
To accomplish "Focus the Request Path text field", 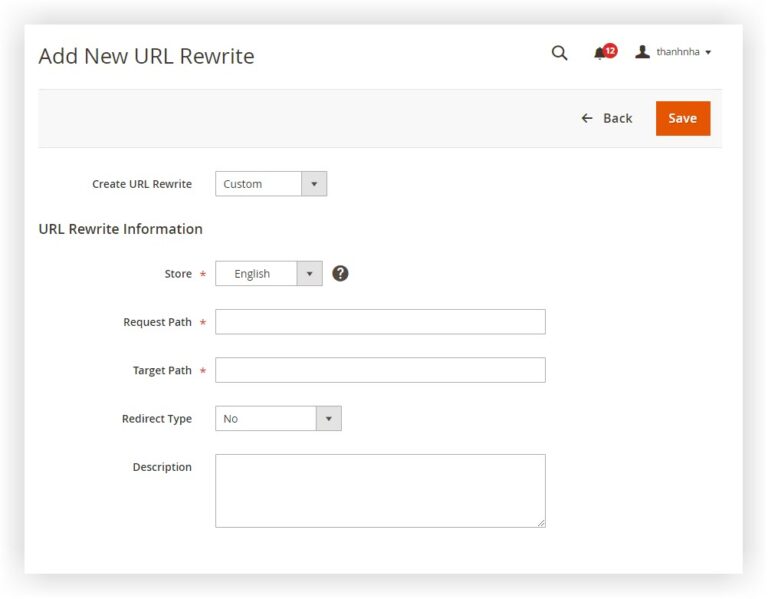I will click(380, 322).
